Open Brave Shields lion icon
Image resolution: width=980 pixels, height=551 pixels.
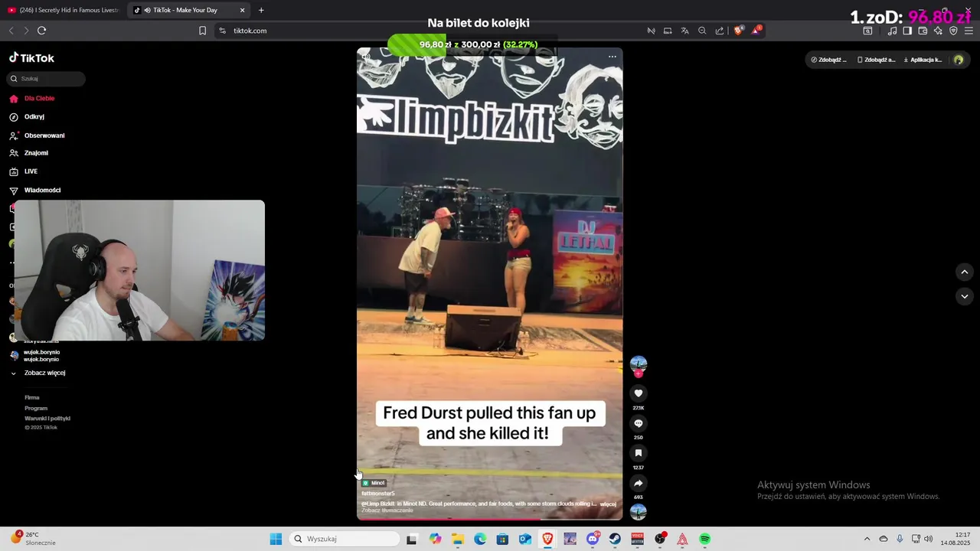point(738,31)
